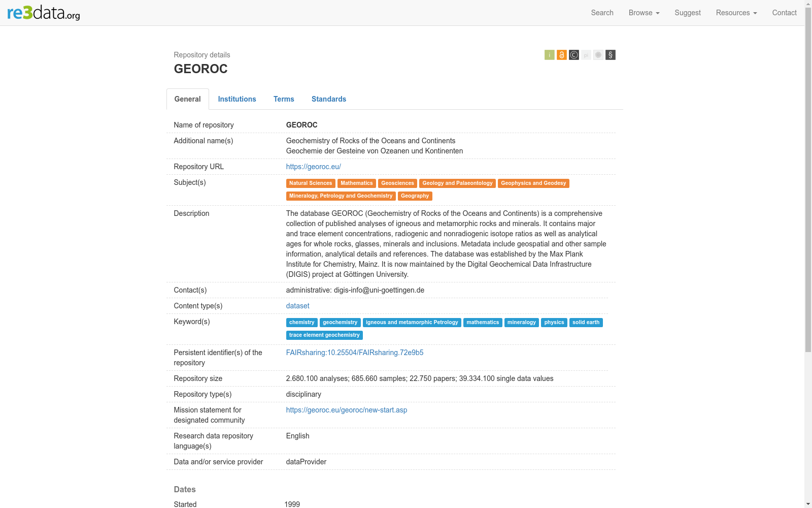
Task: Open the Contact page
Action: (784, 13)
